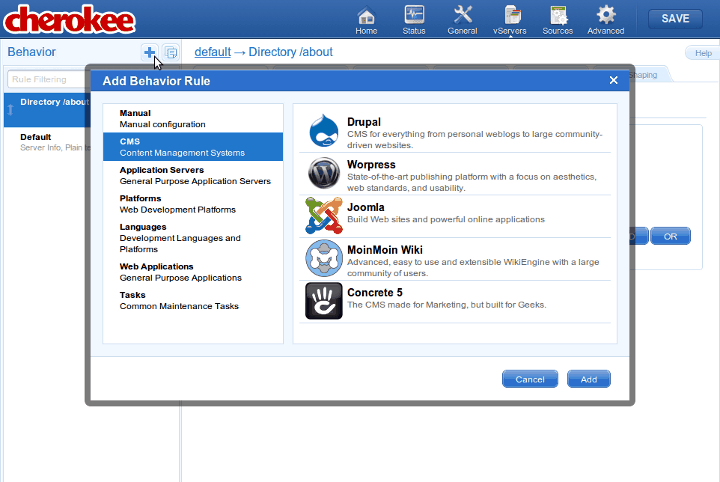Open the Sources icon
Screen dimensions: 720x482
558,17
